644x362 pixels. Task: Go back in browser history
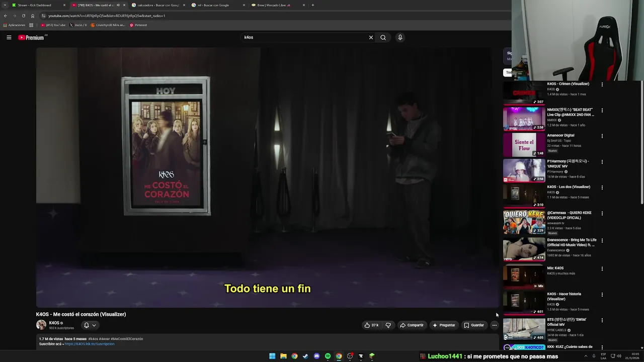[6, 16]
